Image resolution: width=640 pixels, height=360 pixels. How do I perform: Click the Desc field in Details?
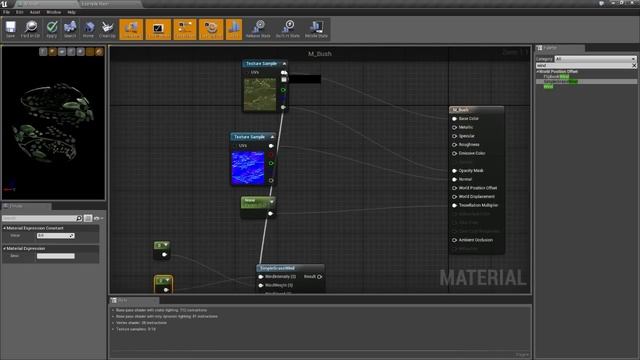click(56, 256)
